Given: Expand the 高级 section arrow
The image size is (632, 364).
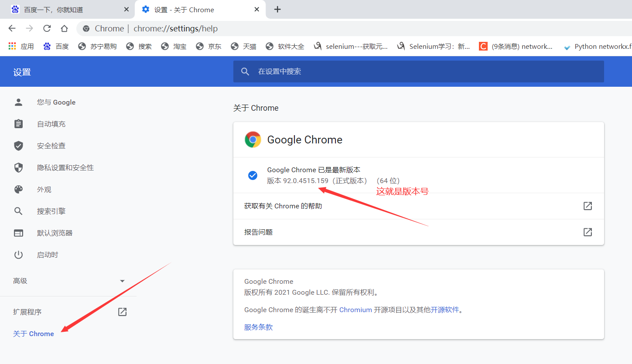Looking at the screenshot, I should [123, 281].
